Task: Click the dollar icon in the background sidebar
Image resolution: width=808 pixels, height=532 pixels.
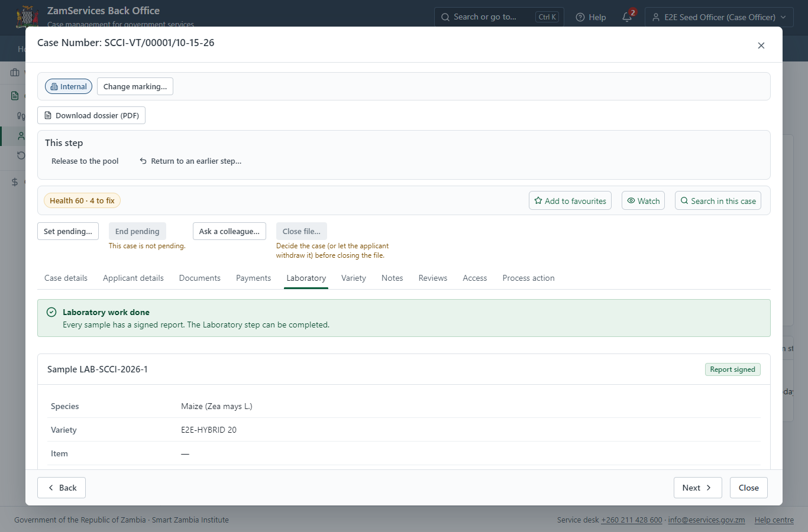Action: tap(15, 182)
